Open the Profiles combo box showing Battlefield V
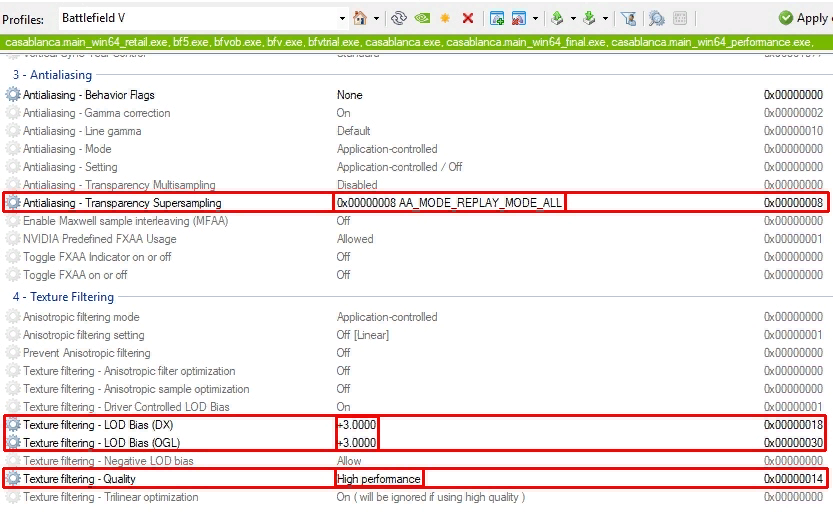This screenshot has height=512, width=833. click(203, 18)
